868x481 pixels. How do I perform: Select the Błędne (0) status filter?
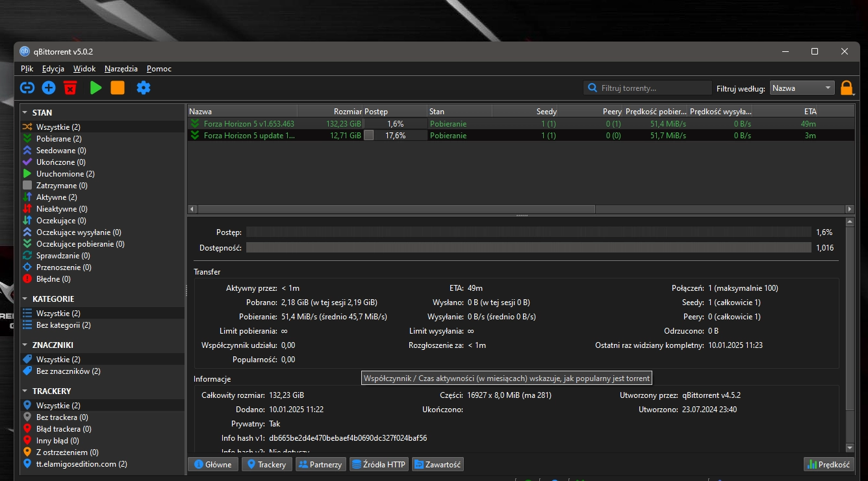103,279
